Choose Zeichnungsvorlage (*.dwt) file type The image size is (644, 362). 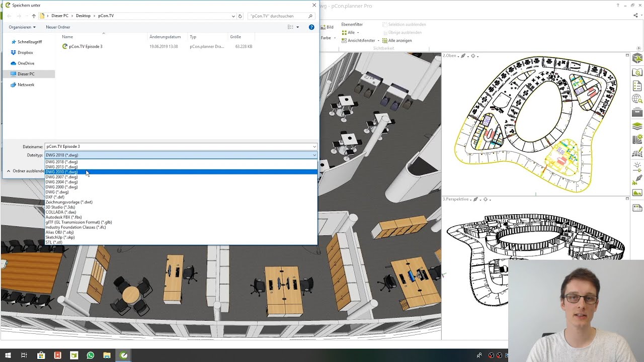pos(181,202)
